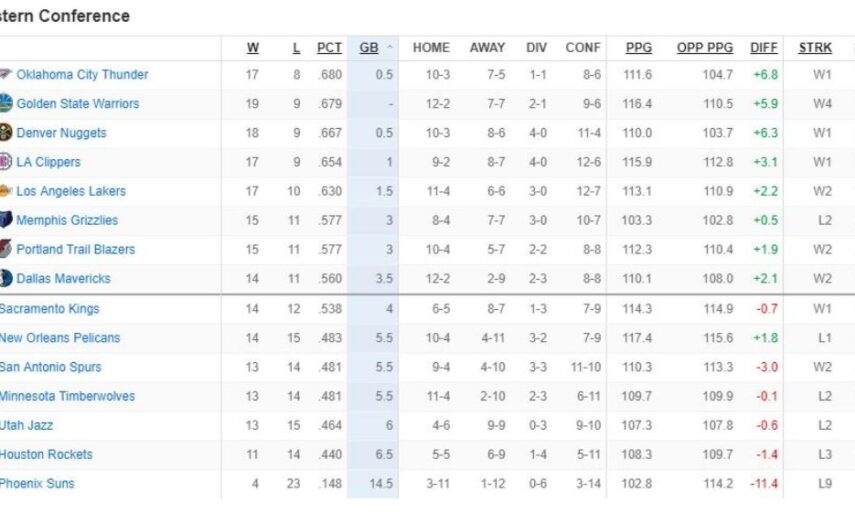Sort by OPP PPG column header
Image resolution: width=855 pixels, height=513 pixels.
coord(705,48)
